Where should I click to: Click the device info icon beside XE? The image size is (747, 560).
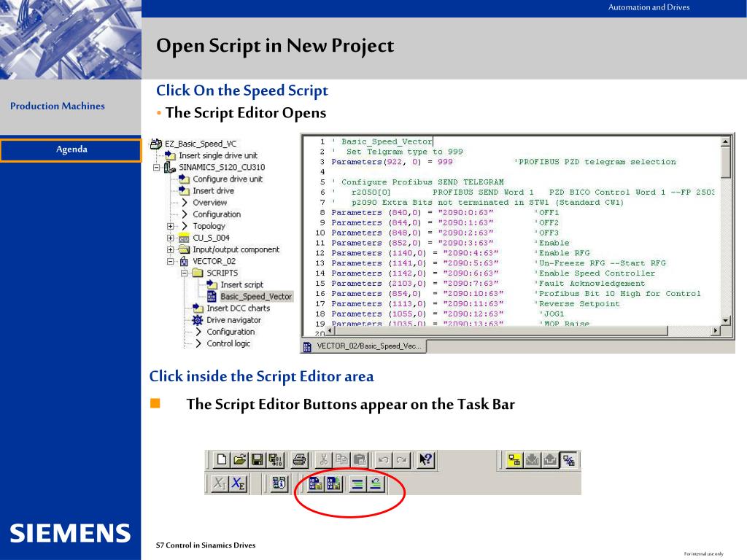point(279,484)
